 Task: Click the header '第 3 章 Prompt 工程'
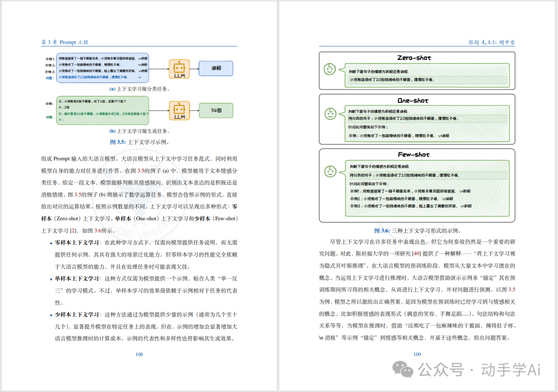65,42
